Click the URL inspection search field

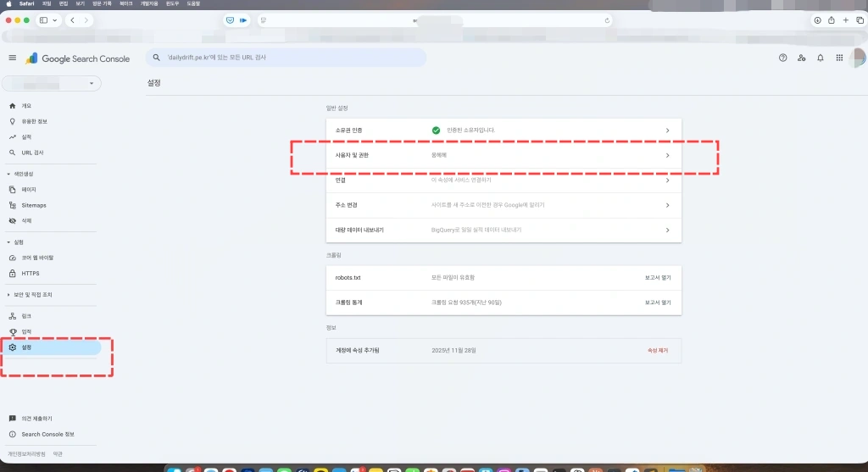point(288,58)
